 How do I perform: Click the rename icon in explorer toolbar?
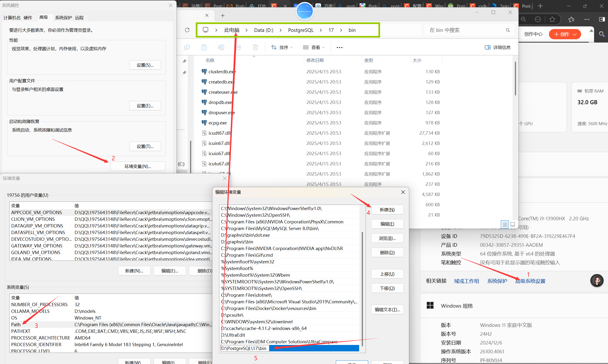221,47
